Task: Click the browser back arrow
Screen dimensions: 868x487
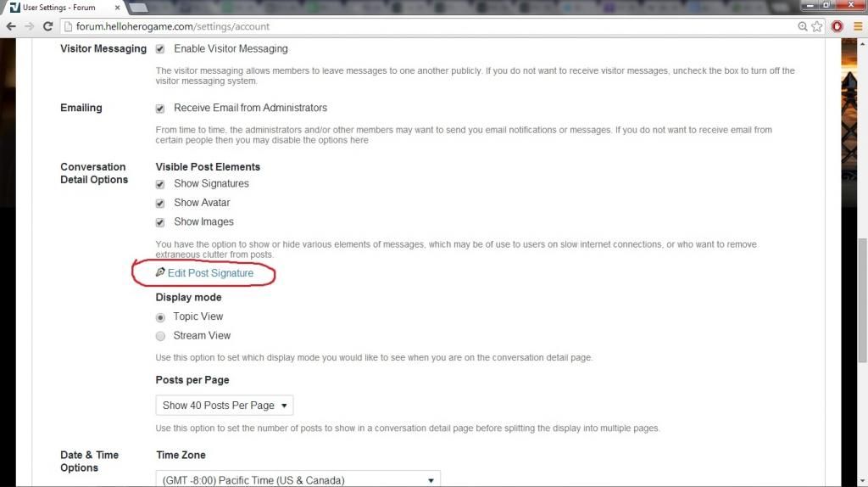Action: tap(11, 26)
